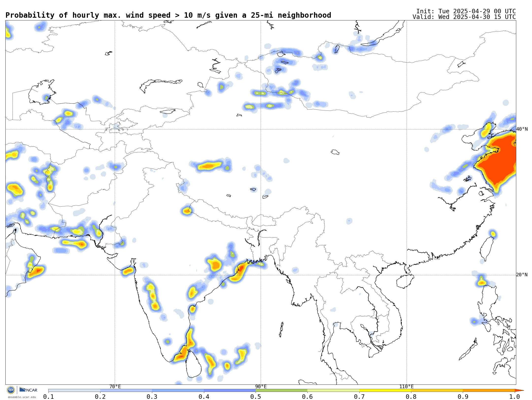This screenshot has width=532, height=400.
Task: Click the plot title about wind speed probability
Action: (x=168, y=15)
